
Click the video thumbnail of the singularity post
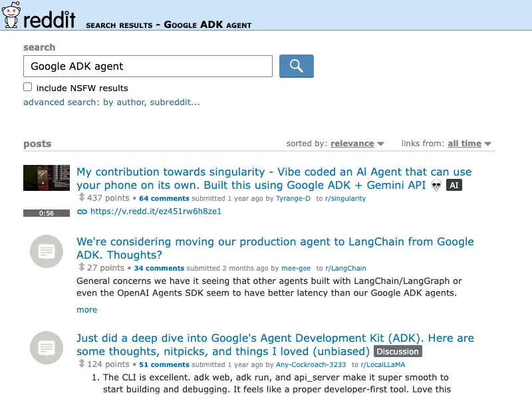47,178
